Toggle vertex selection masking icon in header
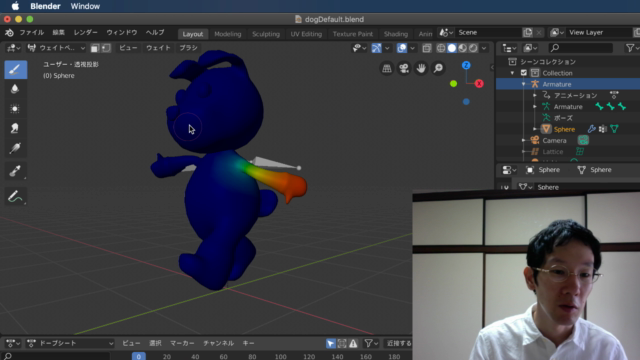640x360 pixels. [106, 48]
